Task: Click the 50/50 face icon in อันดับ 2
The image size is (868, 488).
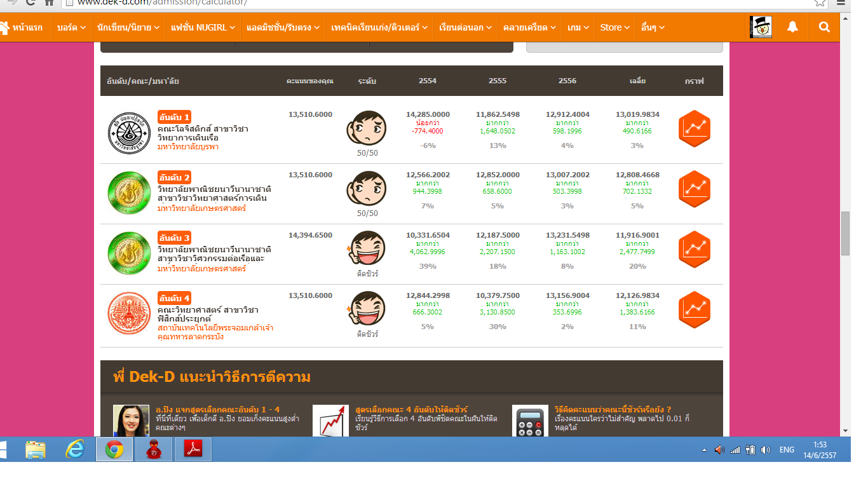Action: pyautogui.click(x=367, y=188)
